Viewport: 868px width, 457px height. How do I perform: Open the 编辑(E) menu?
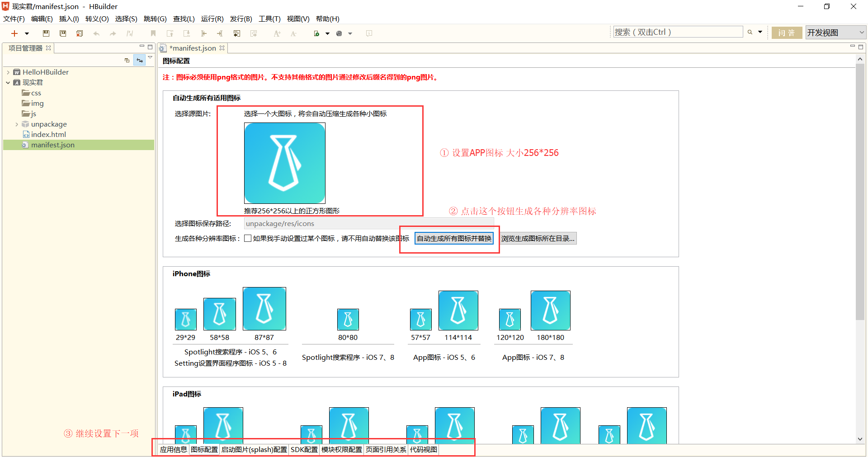[42, 19]
